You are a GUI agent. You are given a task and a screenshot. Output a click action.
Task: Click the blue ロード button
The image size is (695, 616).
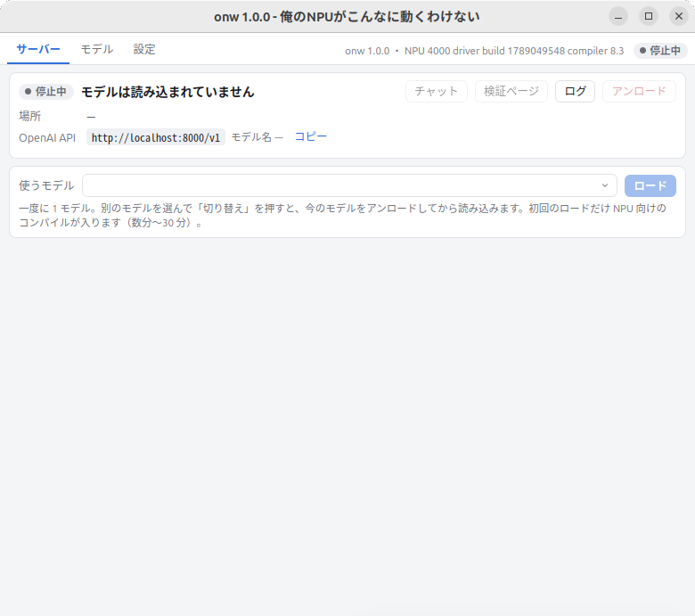click(650, 185)
